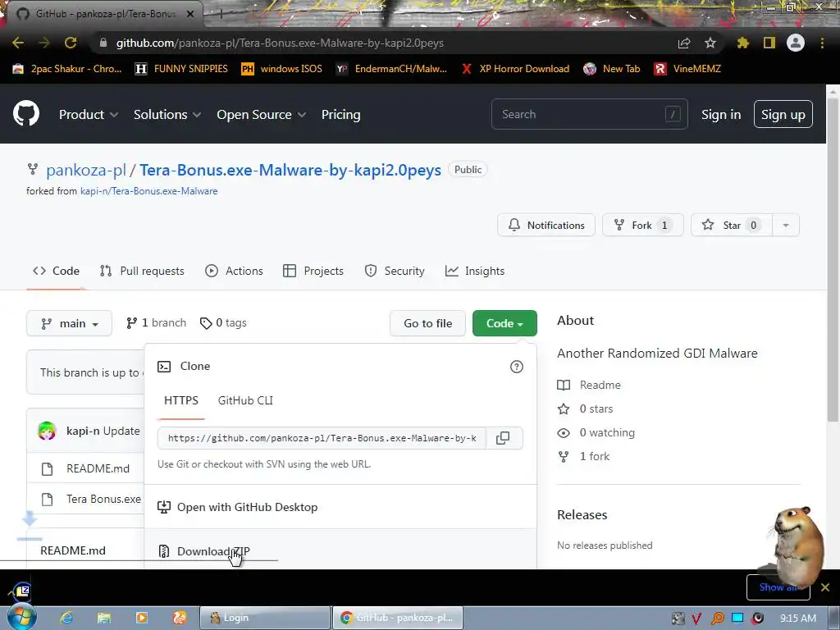Viewport: 840px width, 630px height.
Task: Focus the GitHub Search field
Action: (589, 114)
